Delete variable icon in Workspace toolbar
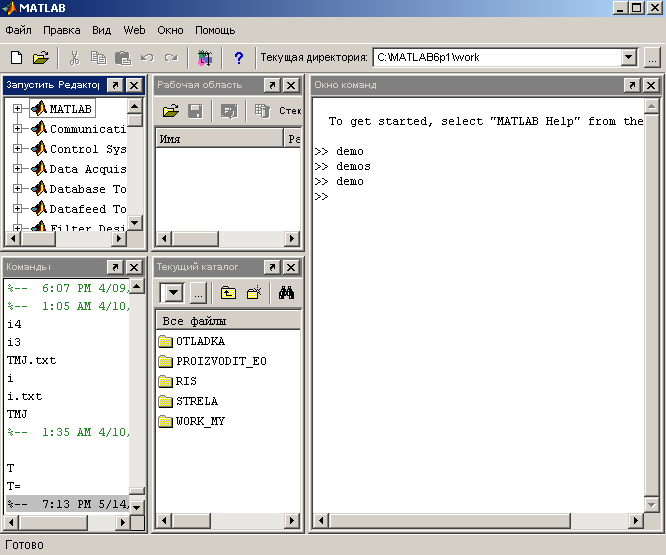The width and height of the screenshot is (666, 555). coord(262,111)
